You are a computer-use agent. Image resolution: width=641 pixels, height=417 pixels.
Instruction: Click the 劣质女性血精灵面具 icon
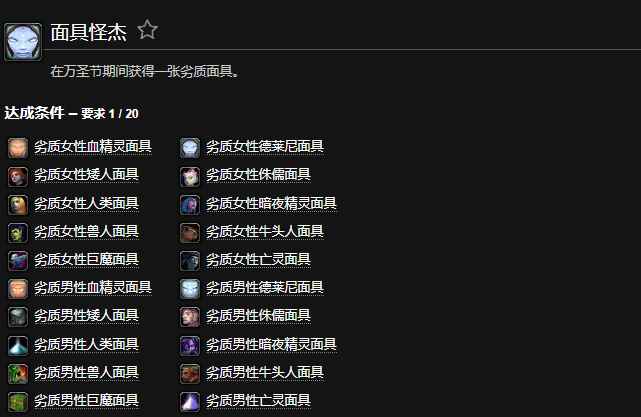click(18, 148)
